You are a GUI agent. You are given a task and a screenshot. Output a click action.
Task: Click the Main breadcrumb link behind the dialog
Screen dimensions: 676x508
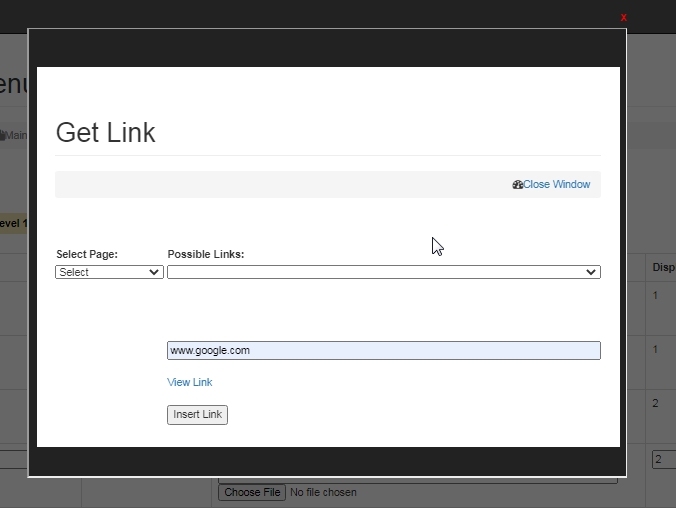pos(14,135)
